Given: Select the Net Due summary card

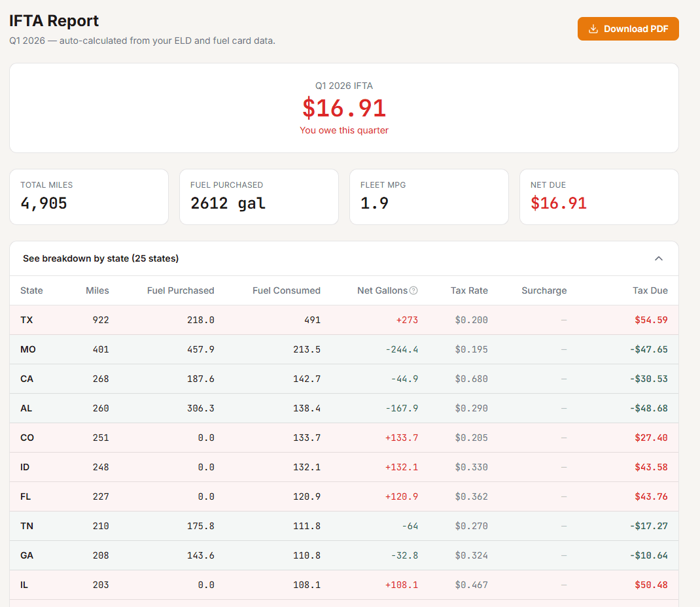Looking at the screenshot, I should point(599,197).
